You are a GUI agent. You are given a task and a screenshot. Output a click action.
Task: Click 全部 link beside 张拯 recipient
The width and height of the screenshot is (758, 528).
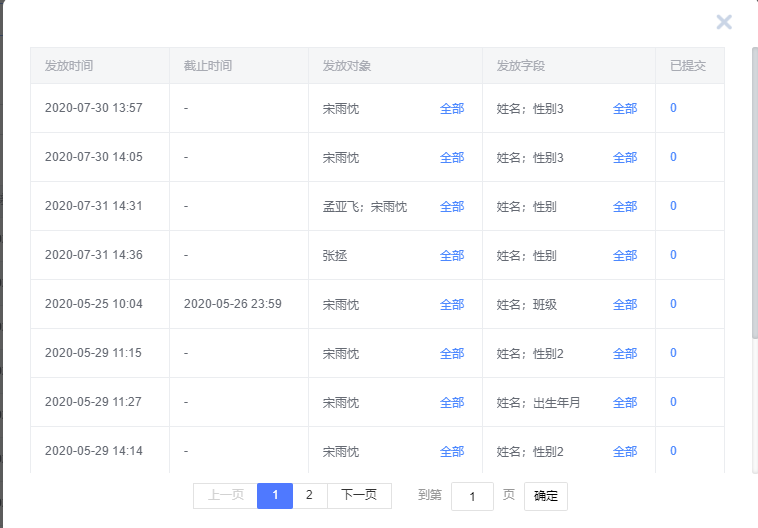click(452, 255)
